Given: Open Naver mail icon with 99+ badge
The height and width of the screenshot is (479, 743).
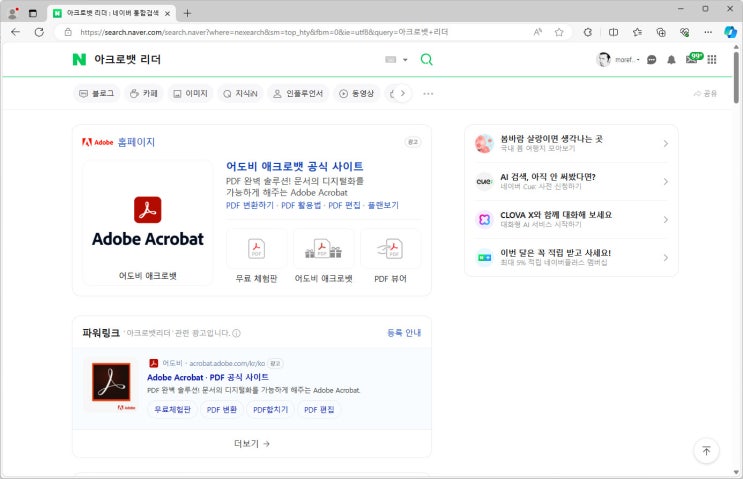Looking at the screenshot, I should point(692,59).
